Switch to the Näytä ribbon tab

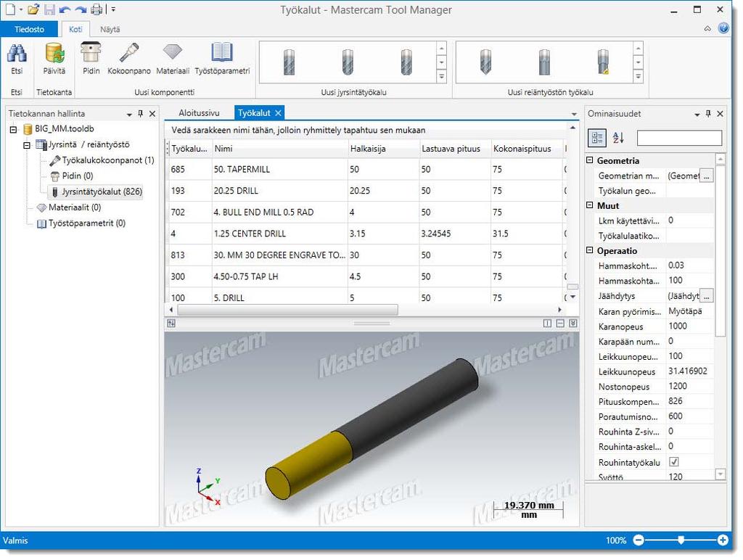pos(110,29)
